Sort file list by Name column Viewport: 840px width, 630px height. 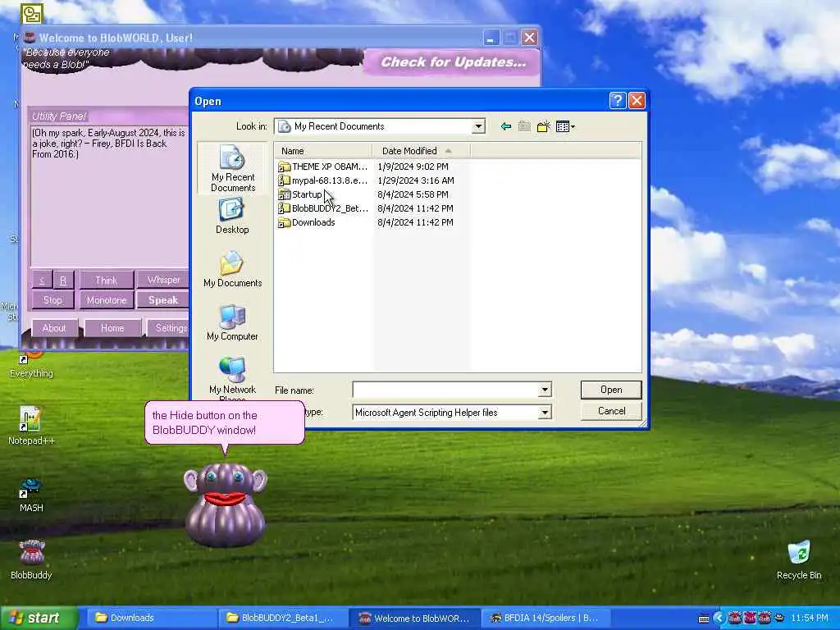323,151
